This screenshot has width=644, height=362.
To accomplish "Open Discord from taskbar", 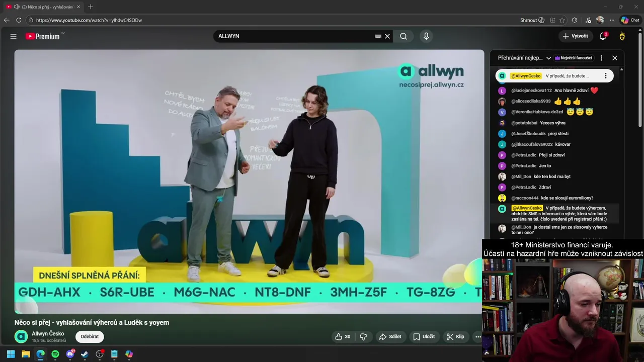I will coord(70,354).
